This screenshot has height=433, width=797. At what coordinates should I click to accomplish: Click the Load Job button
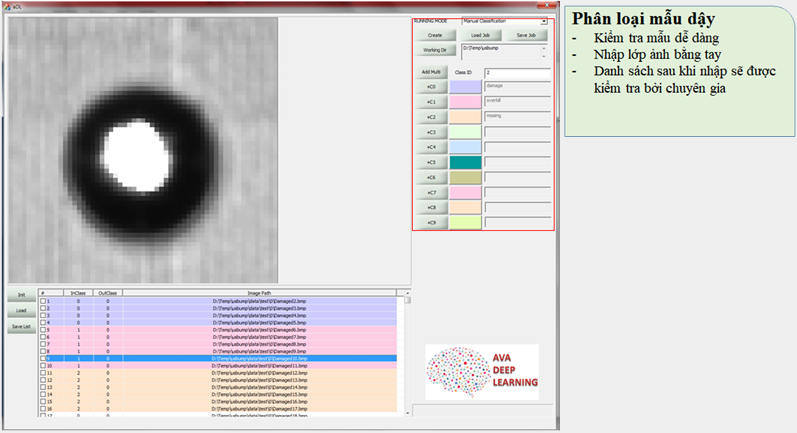click(480, 35)
